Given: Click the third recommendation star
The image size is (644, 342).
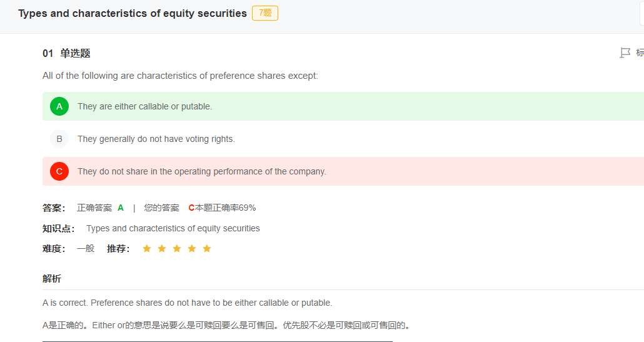Looking at the screenshot, I should coord(176,248).
